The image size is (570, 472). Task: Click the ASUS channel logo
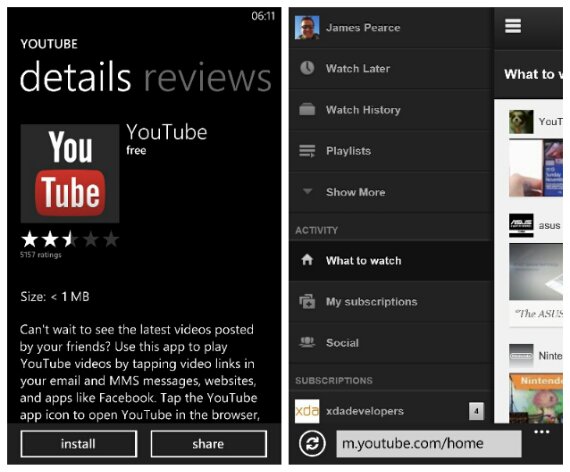pos(521,225)
